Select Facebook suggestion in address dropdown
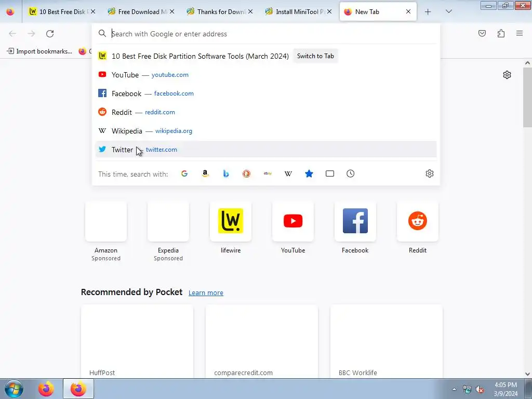The height and width of the screenshot is (399, 532). [266, 94]
